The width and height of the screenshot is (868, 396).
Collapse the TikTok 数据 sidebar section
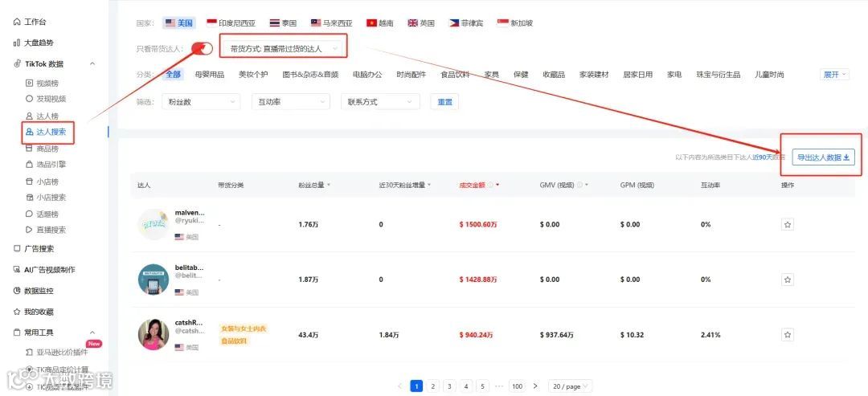tap(92, 63)
